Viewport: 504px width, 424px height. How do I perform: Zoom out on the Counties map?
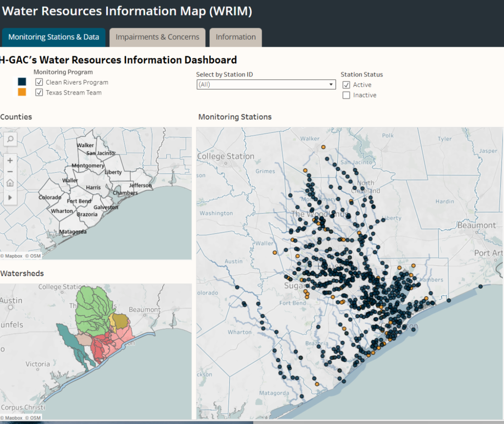tap(10, 171)
